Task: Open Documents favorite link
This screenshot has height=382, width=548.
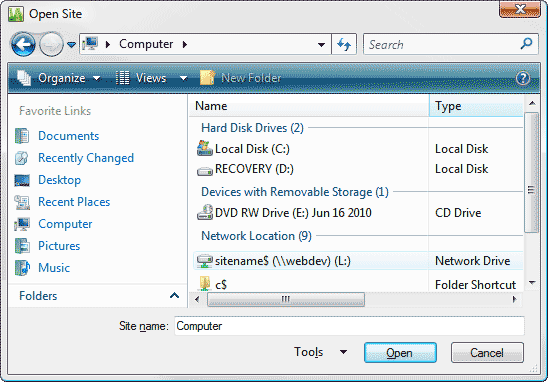Action: click(x=68, y=136)
